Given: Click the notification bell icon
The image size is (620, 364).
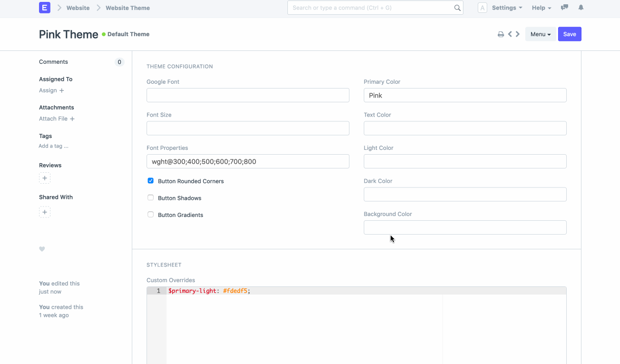Looking at the screenshot, I should click(x=581, y=8).
